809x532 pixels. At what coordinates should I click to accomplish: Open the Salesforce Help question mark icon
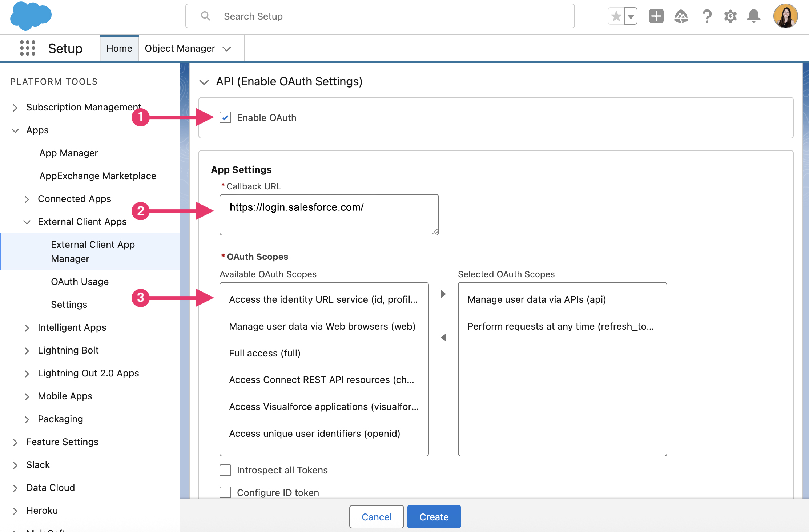coord(707,16)
